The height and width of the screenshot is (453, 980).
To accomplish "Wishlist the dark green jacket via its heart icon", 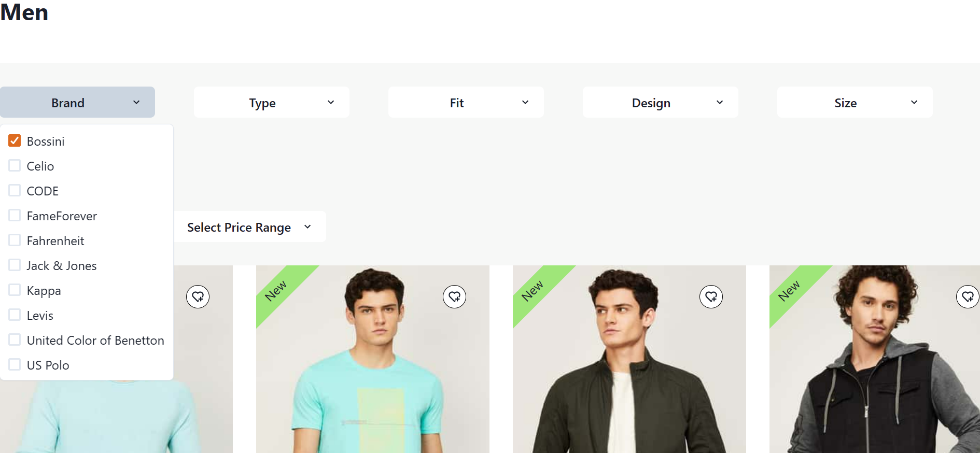I will 711,296.
